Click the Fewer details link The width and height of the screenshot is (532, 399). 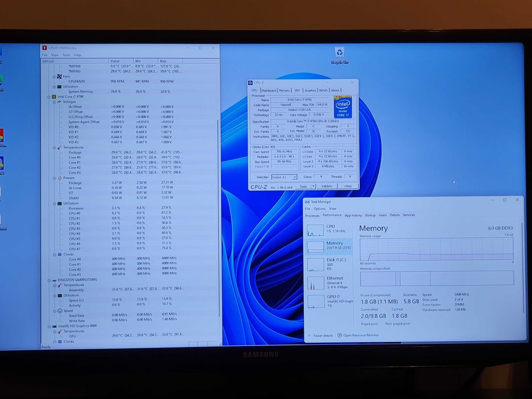coord(323,336)
